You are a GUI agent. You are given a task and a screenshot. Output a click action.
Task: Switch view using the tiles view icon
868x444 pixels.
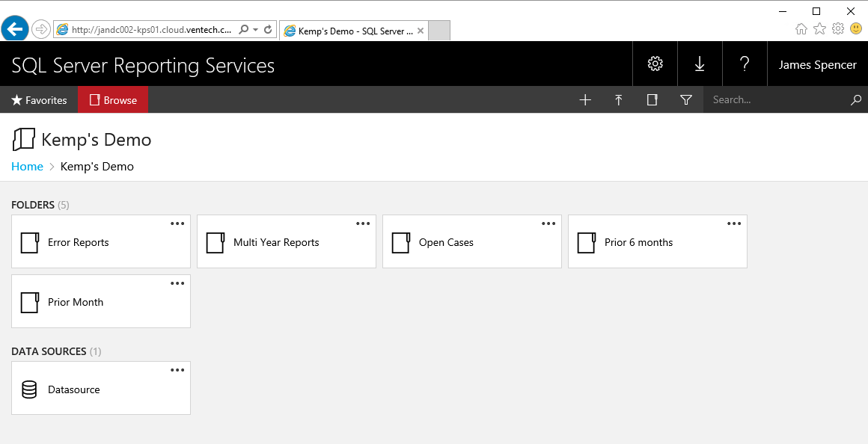click(x=652, y=100)
